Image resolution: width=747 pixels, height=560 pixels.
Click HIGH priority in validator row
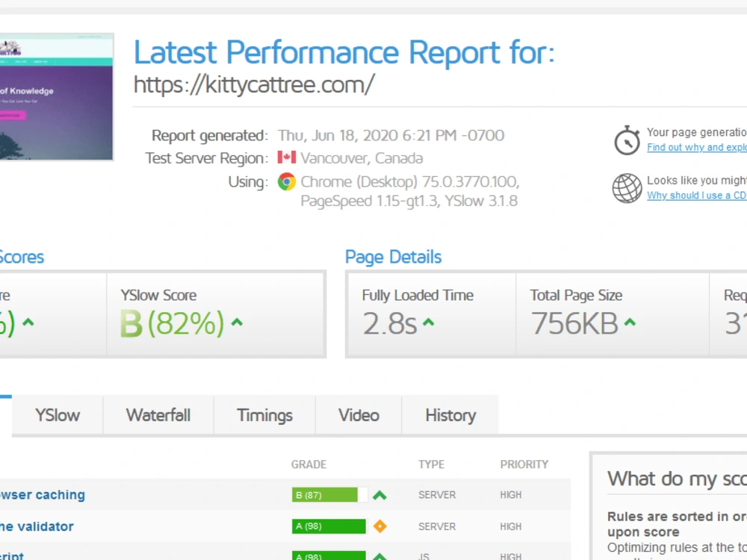pos(511,526)
